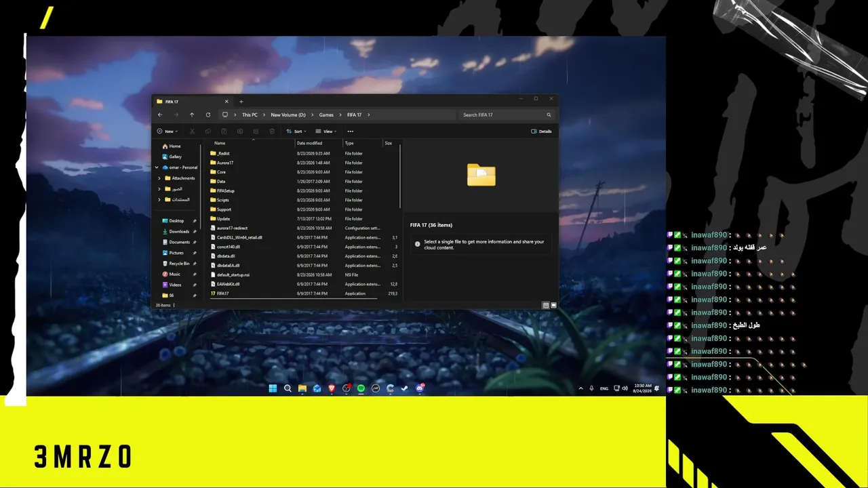Click the Rename icon in toolbar
The height and width of the screenshot is (488, 868).
[240, 131]
